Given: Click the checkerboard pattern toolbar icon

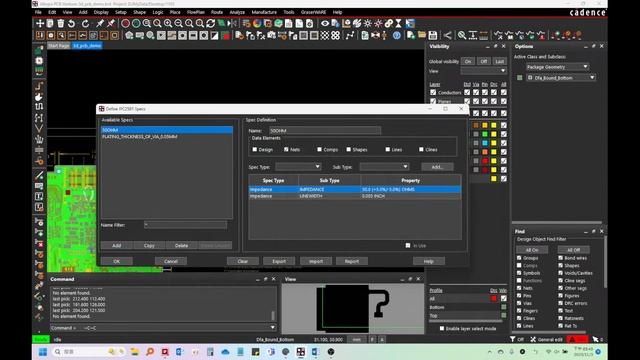Looking at the screenshot, I should click(324, 36).
